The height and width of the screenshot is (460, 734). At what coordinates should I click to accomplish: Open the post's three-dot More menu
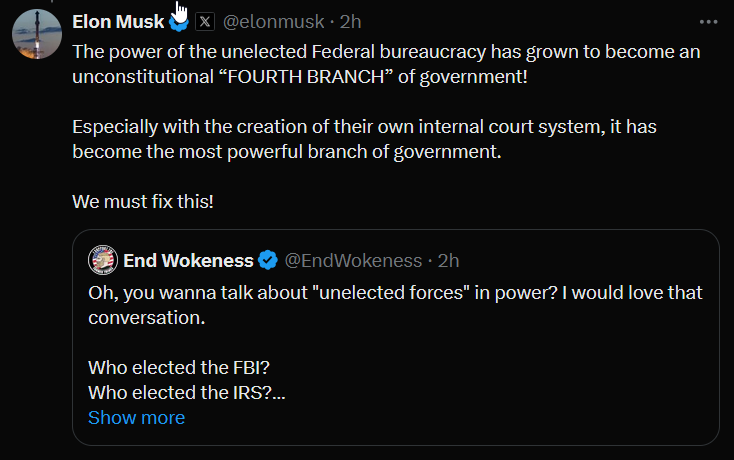click(708, 21)
